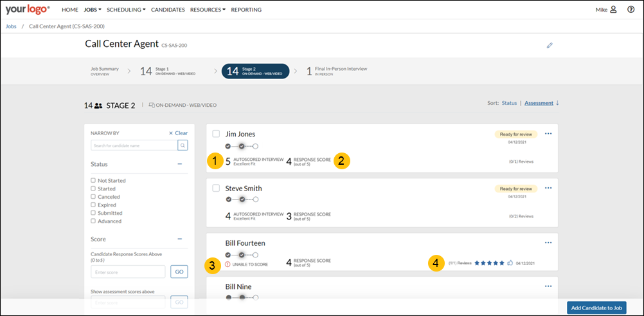
Task: Check the Submitted status filter
Action: tap(94, 213)
